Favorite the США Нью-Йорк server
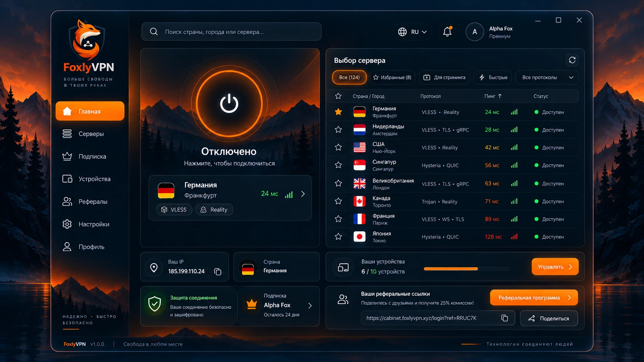Viewport: 644px width, 362px height. [338, 147]
